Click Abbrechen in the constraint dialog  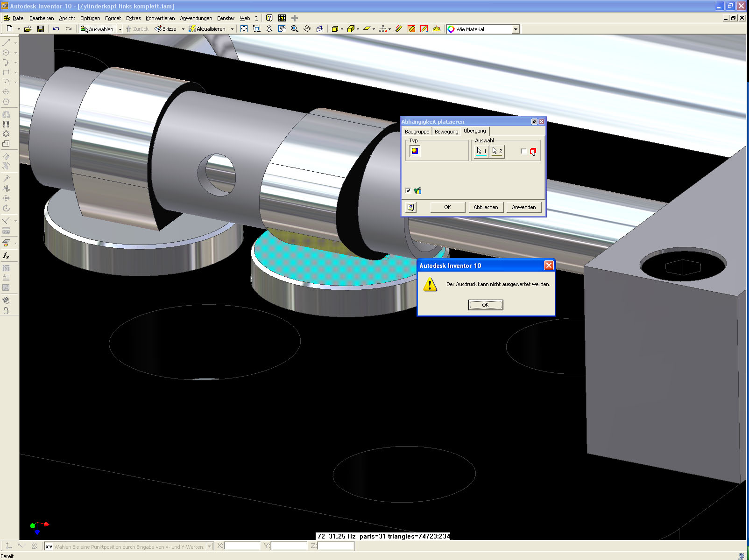click(x=486, y=207)
